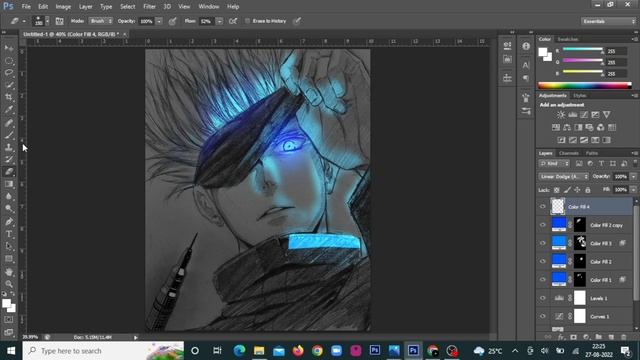Select the Path Selection tool
The height and width of the screenshot is (360, 640).
(9, 246)
